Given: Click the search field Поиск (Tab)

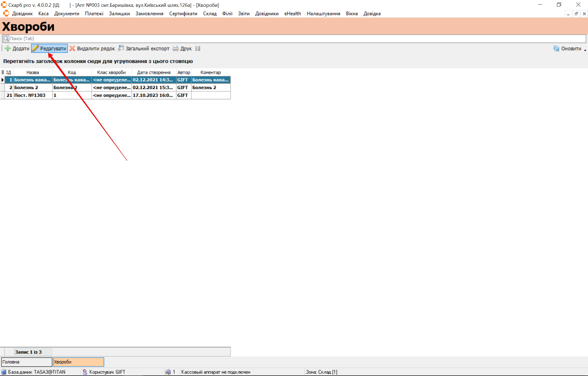Looking at the screenshot, I should click(x=294, y=39).
